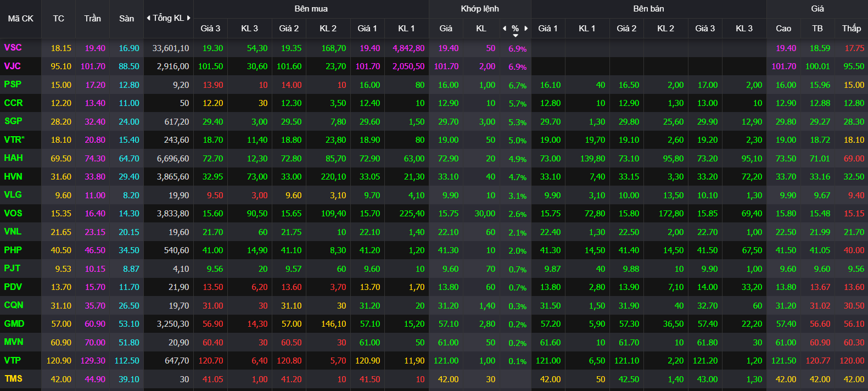Screen dimensions: 868x391
Task: Click the 5.3% change in SGP row
Action: coord(518,122)
